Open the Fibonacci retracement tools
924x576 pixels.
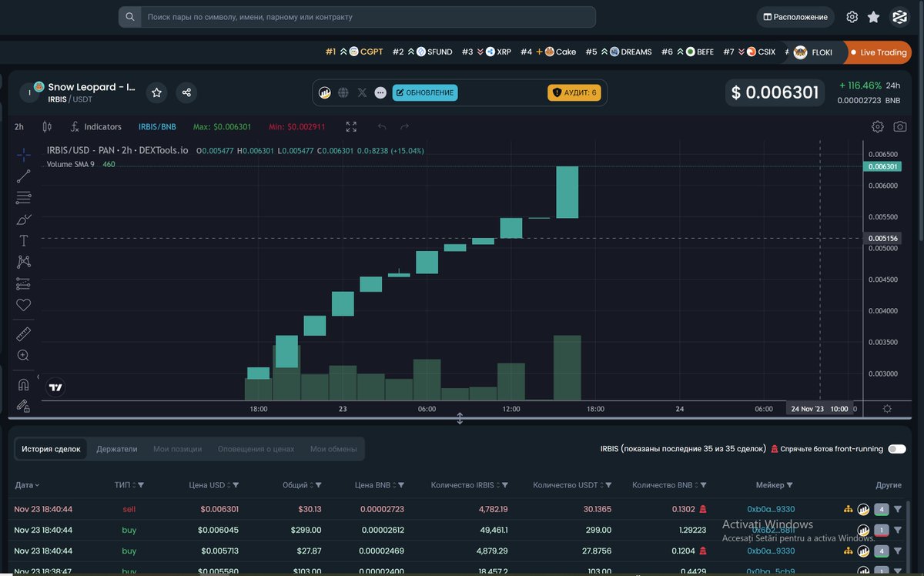click(23, 198)
